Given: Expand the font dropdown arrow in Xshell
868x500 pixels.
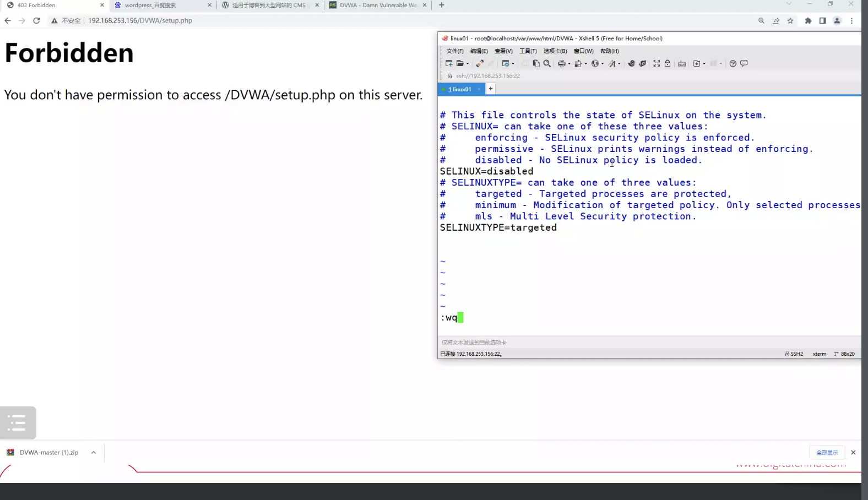Looking at the screenshot, I should (619, 64).
